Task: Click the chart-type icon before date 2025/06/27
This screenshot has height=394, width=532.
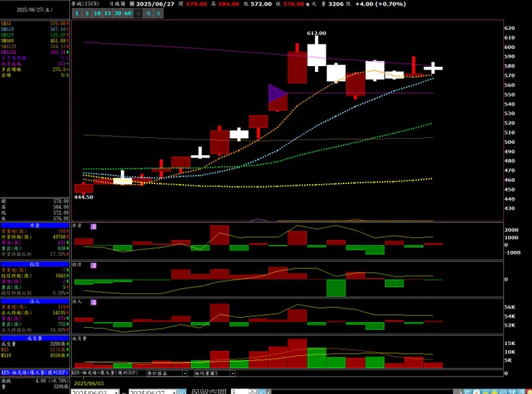Action: [132, 4]
